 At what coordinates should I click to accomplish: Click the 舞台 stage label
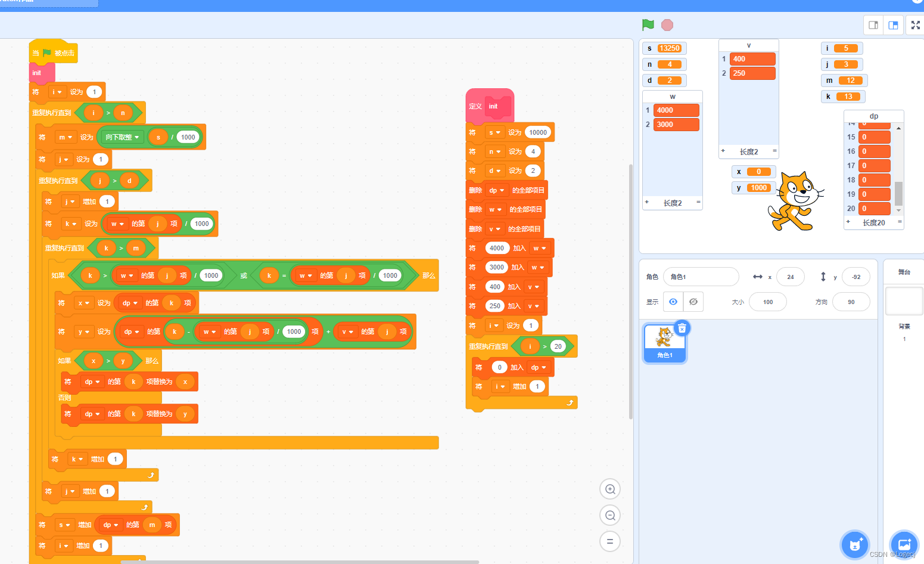point(904,272)
